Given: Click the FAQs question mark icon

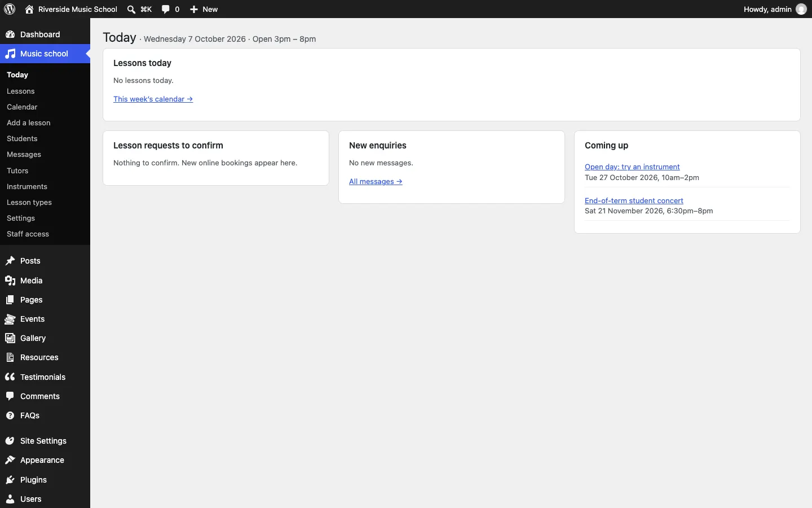Looking at the screenshot, I should click(10, 415).
